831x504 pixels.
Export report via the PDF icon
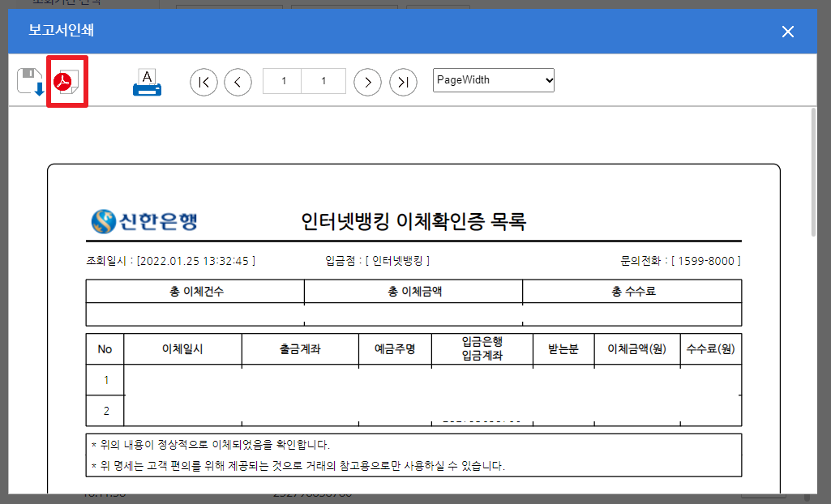tap(66, 81)
